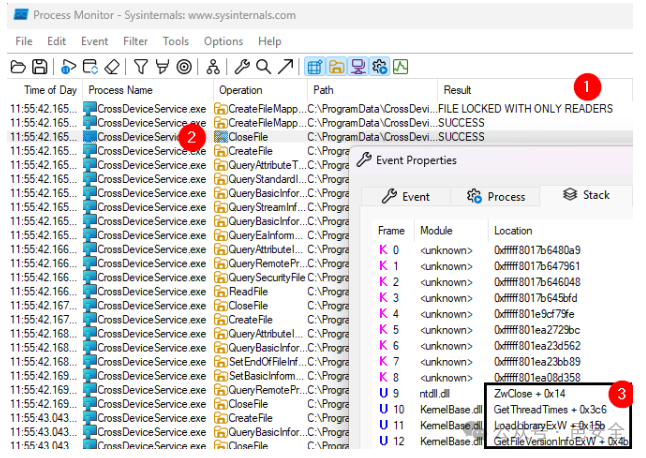This screenshot has height=458, width=646.
Task: Open the Edit menu
Action: [x=56, y=41]
